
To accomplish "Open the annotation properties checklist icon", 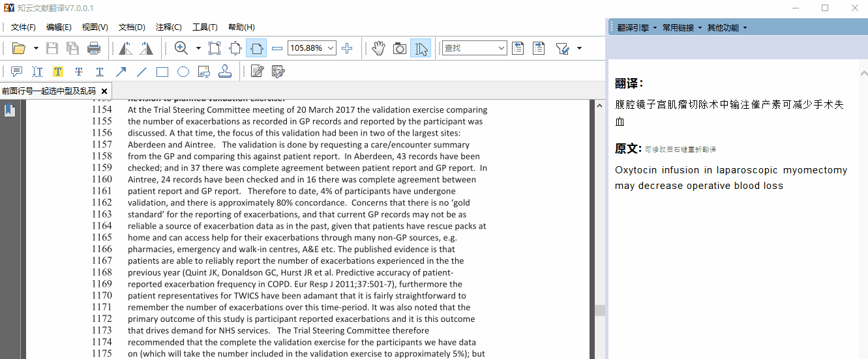I will tap(278, 72).
